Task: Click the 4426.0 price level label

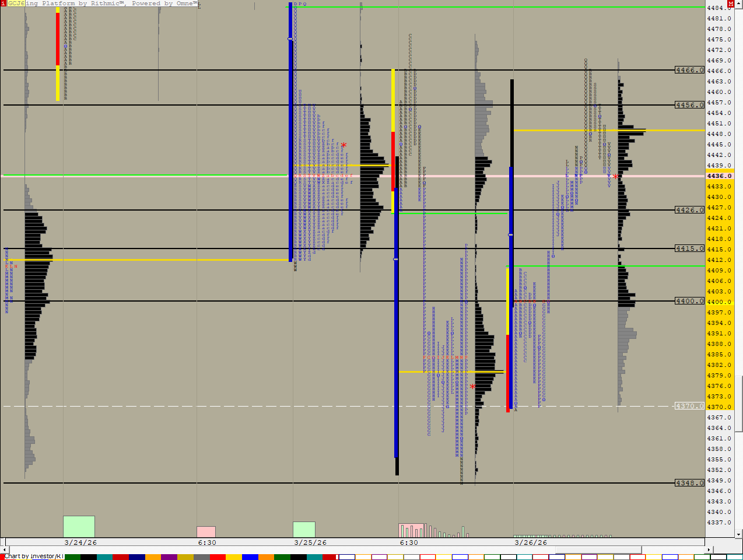Action: pyautogui.click(x=689, y=210)
